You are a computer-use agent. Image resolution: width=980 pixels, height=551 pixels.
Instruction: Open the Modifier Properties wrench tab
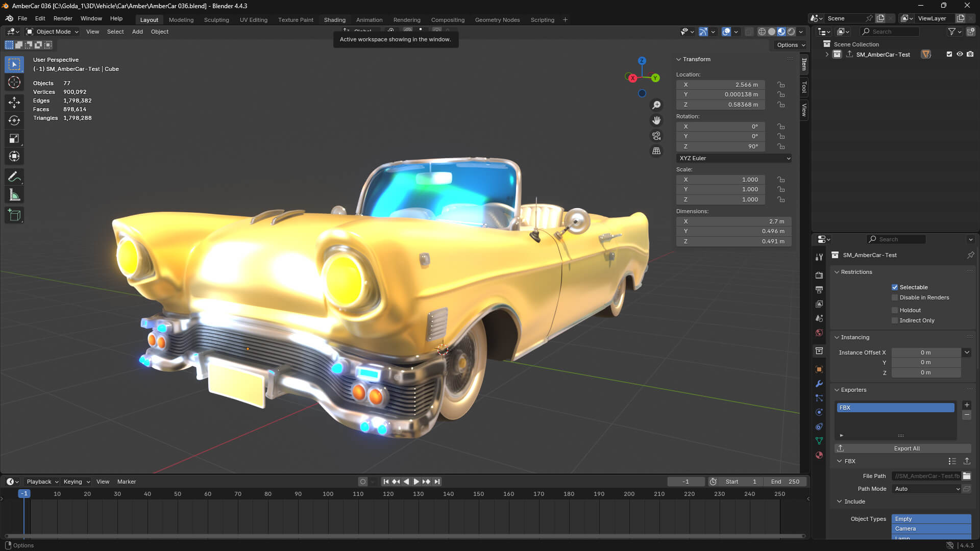(819, 383)
